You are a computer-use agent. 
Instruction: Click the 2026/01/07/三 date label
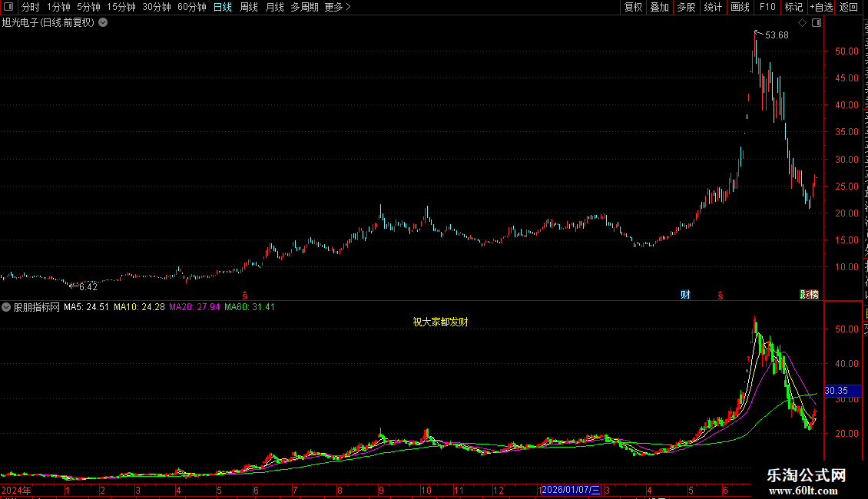pyautogui.click(x=570, y=490)
